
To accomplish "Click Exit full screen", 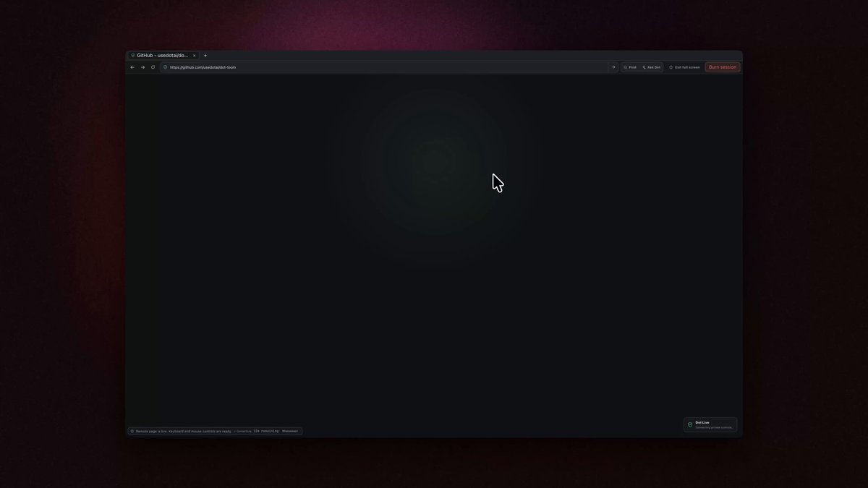I will (x=684, y=67).
